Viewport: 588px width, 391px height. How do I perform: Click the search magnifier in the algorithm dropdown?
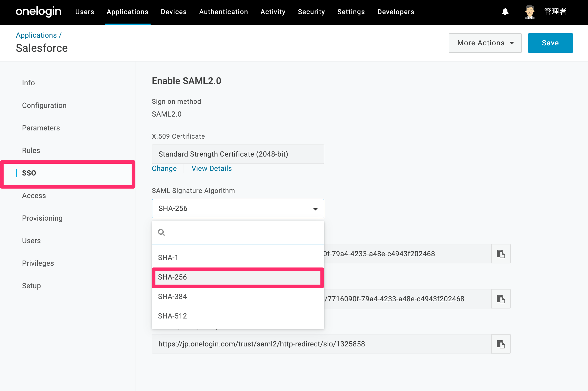coord(161,232)
